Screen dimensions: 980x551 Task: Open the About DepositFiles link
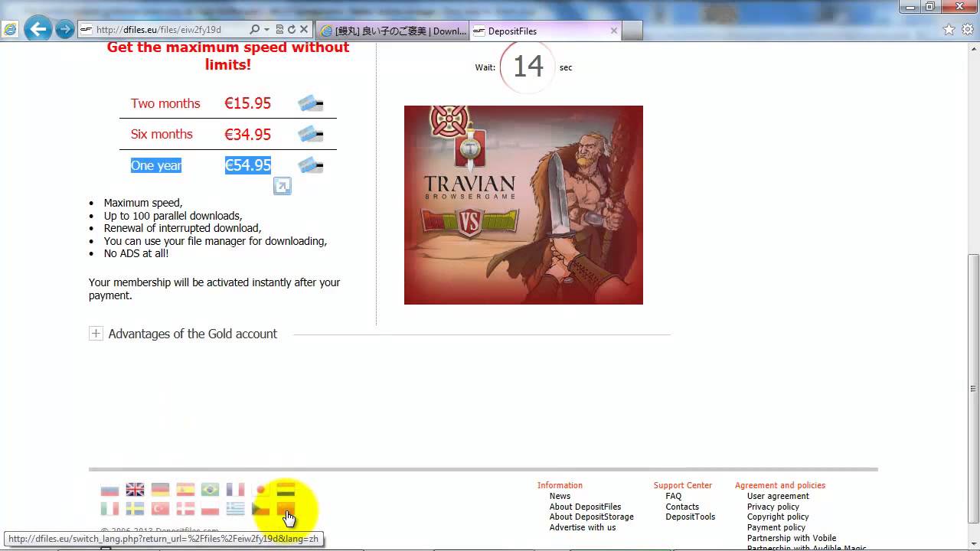(x=585, y=507)
